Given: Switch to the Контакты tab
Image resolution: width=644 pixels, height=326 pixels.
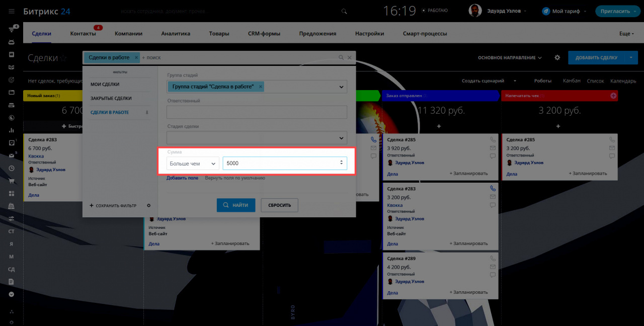Looking at the screenshot, I should [x=83, y=34].
